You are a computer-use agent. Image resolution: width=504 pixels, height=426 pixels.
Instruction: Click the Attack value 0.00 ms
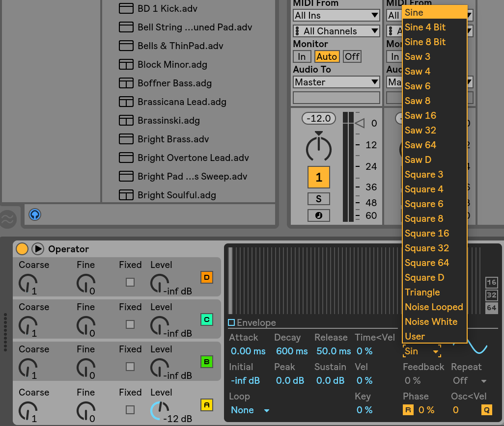248,351
